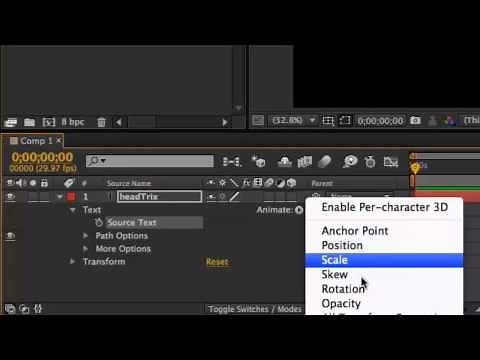The image size is (480, 360).
Task: Close the Comp 1 tab
Action: pos(59,140)
